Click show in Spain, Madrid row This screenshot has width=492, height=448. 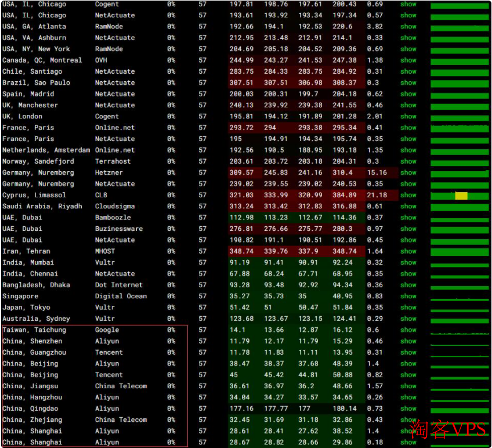click(408, 94)
